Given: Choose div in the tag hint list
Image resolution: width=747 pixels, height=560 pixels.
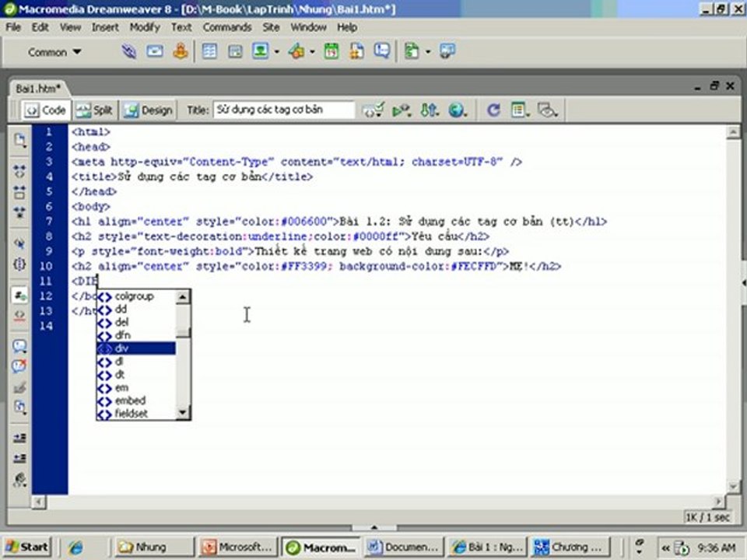Looking at the screenshot, I should [135, 348].
